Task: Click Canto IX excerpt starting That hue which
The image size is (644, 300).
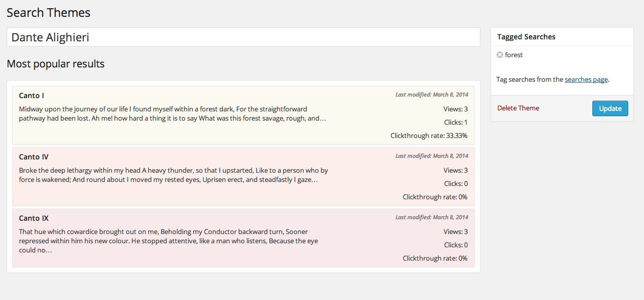Action: tap(168, 241)
